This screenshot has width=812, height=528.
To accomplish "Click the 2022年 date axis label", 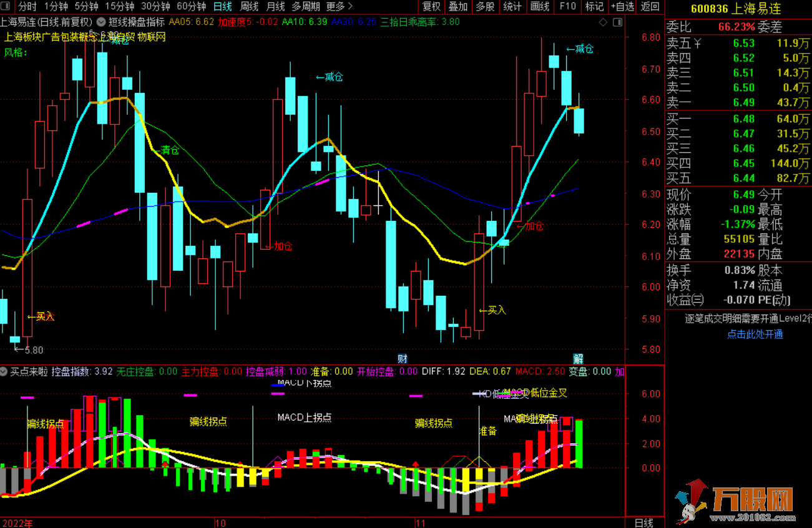I will pos(17,522).
